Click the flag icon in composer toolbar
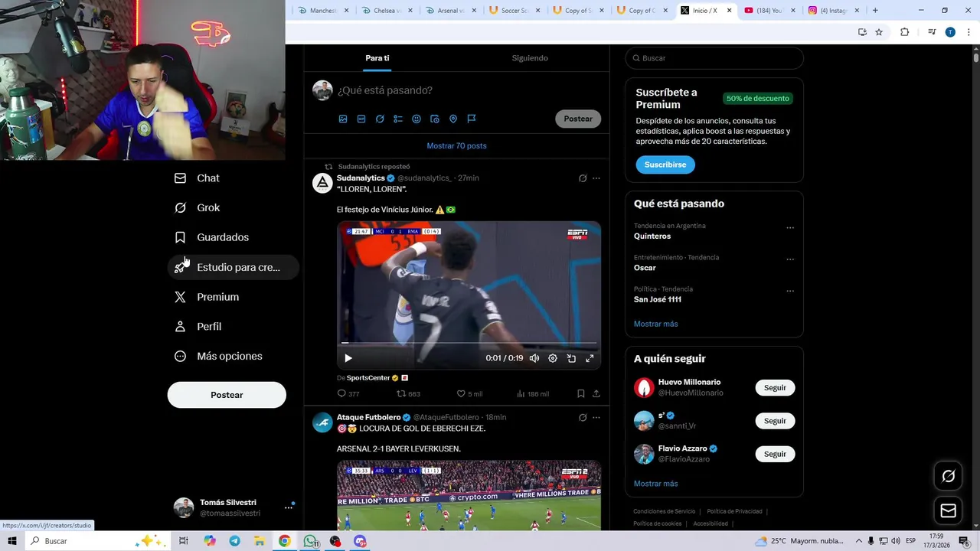The width and height of the screenshot is (980, 551). coord(472,119)
